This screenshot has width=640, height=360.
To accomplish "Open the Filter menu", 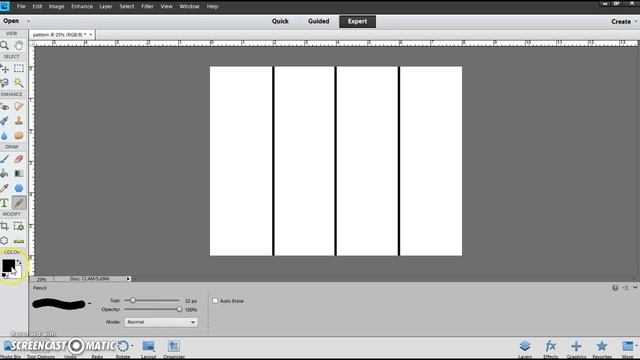I will point(147,7).
